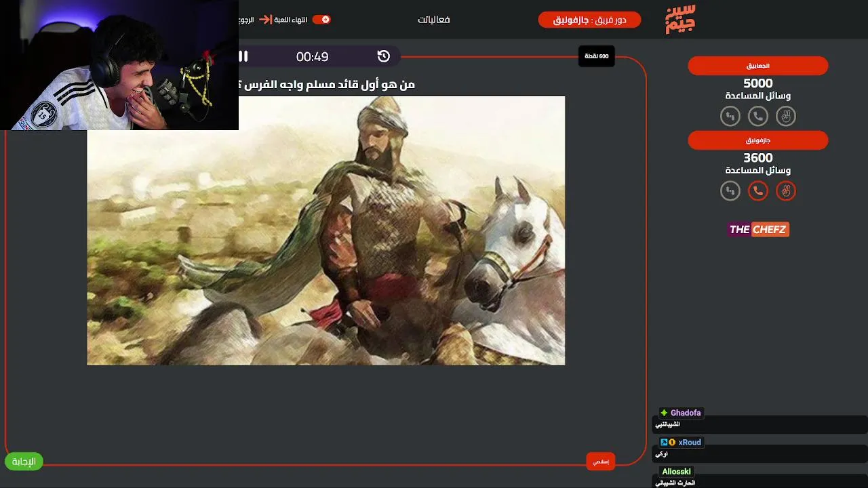Open the فعاليات menu item
Screen dimensions: 868x488
(x=434, y=20)
